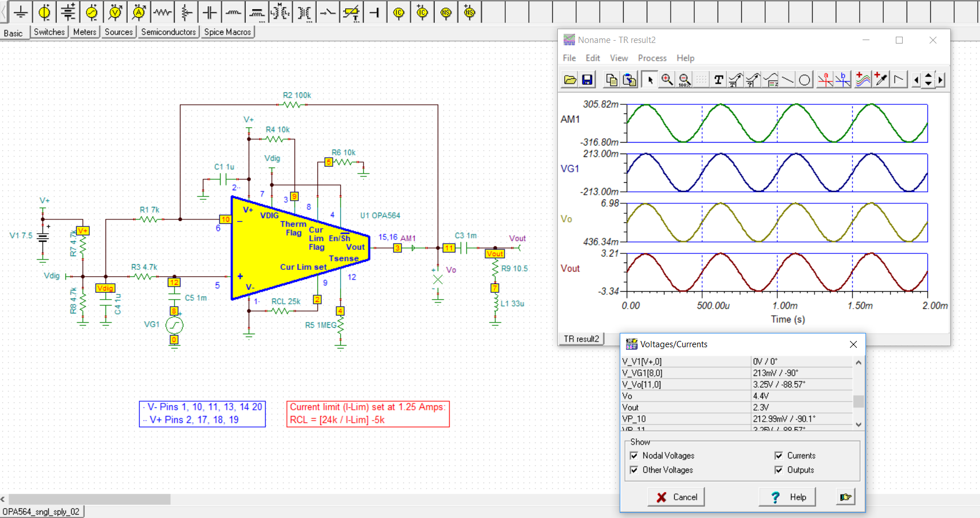
Task: Open the Meters component tab
Action: (x=85, y=32)
